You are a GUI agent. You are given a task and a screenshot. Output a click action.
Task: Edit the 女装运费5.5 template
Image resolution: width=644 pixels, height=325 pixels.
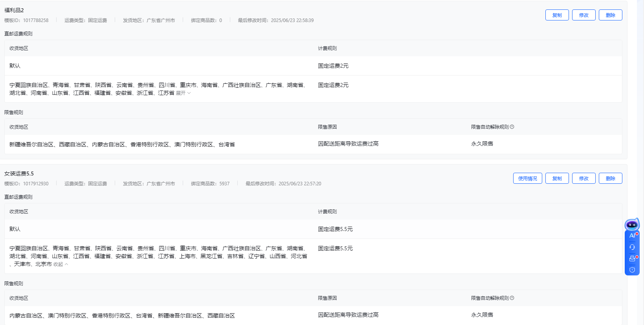[583, 178]
